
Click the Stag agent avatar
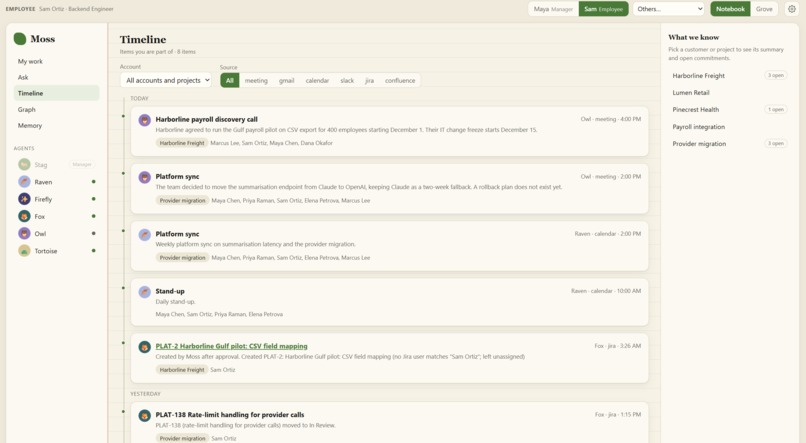[24, 164]
